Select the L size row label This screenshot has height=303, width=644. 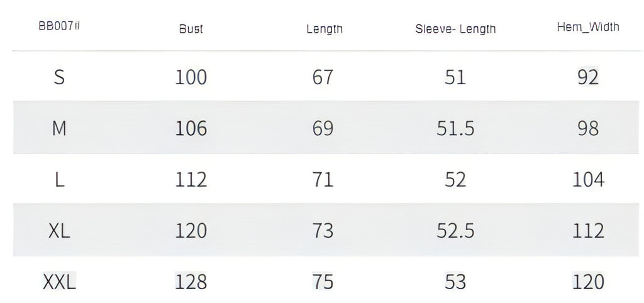tap(60, 180)
